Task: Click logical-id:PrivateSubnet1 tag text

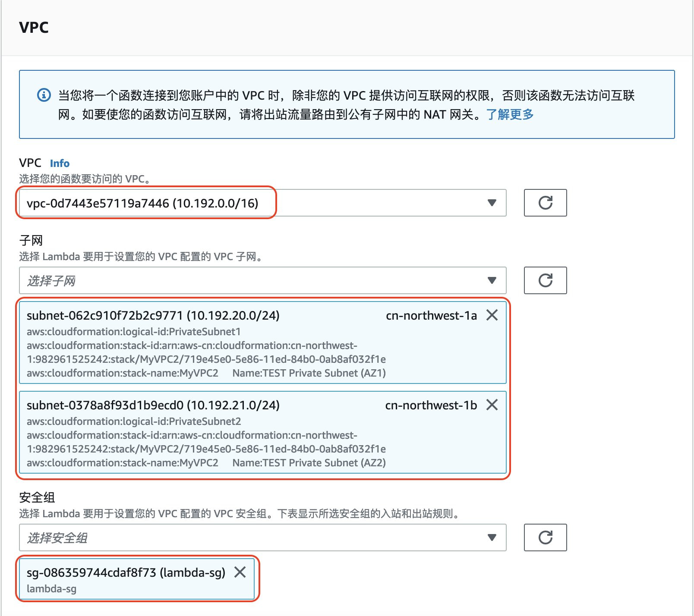Action: pyautogui.click(x=134, y=332)
